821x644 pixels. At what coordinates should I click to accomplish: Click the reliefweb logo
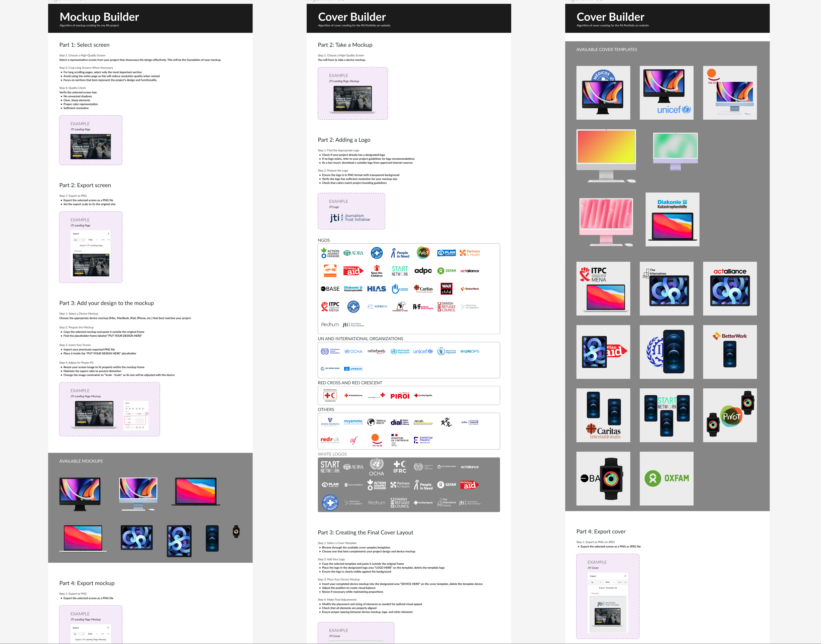coord(377,352)
